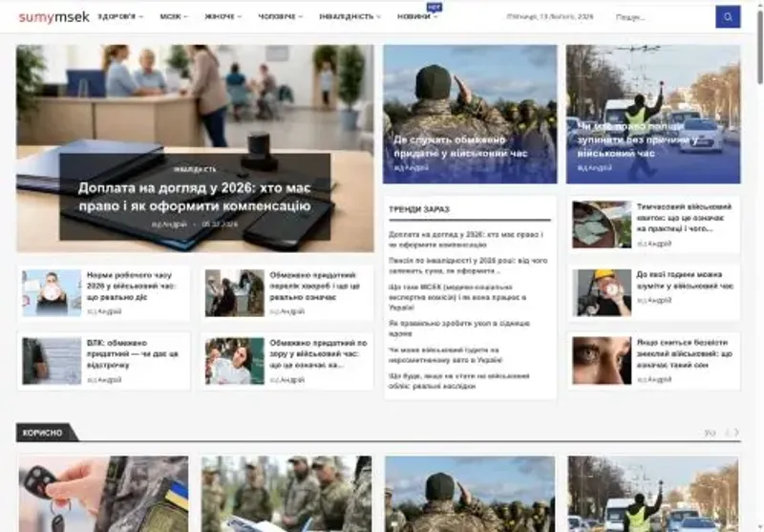Open trending link Що буде, якщо не стати на військовий облік
This screenshot has width=764, height=532.
[459, 381]
